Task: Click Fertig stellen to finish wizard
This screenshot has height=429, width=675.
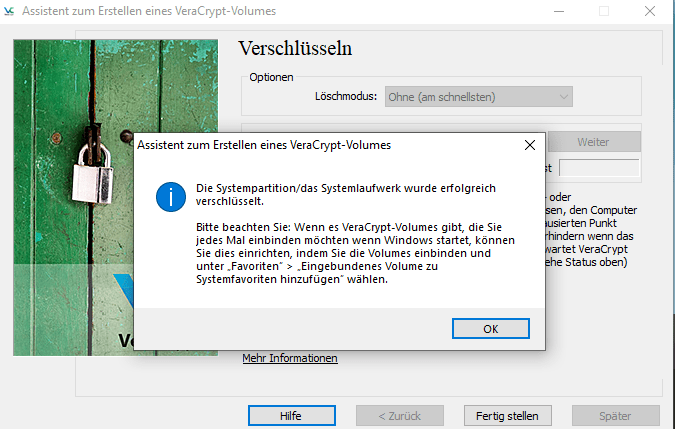Action: [x=508, y=416]
